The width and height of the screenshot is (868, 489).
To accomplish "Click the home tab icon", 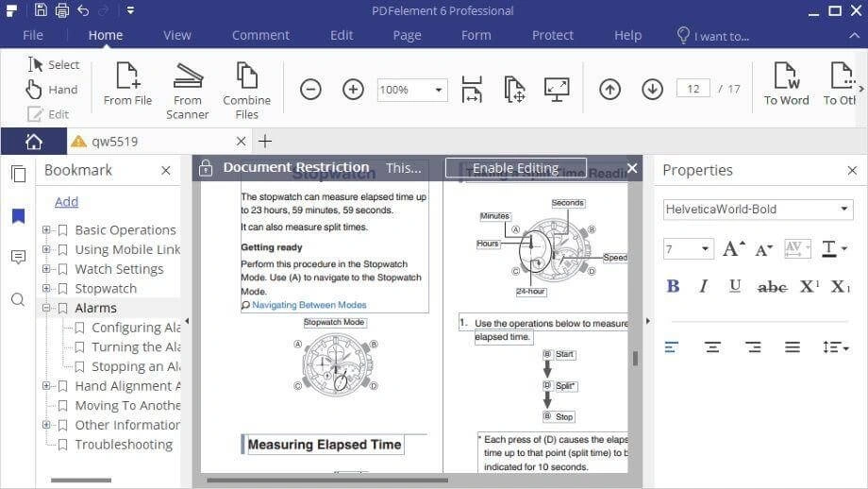I will coord(34,142).
